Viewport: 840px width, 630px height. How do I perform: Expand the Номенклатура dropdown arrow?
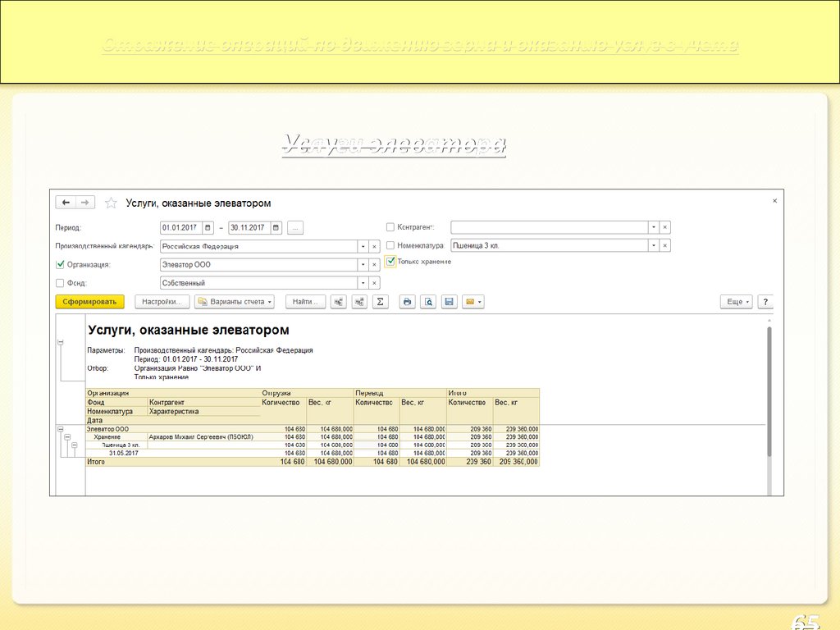point(653,245)
